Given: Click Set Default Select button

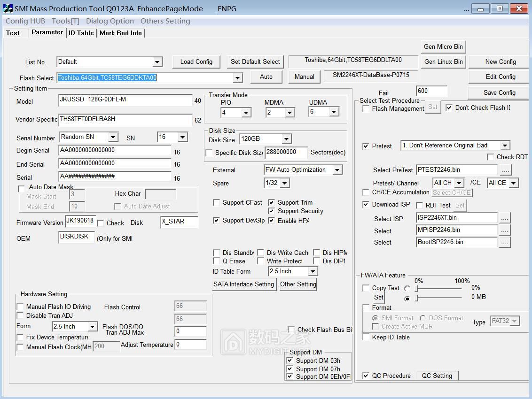Looking at the screenshot, I should click(x=255, y=62).
